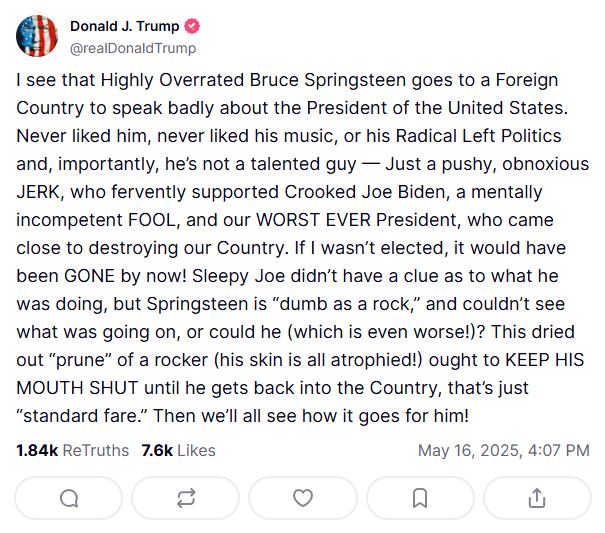View the 1.84k ReTruths list
Screen dimensions: 605x533
pos(72,450)
